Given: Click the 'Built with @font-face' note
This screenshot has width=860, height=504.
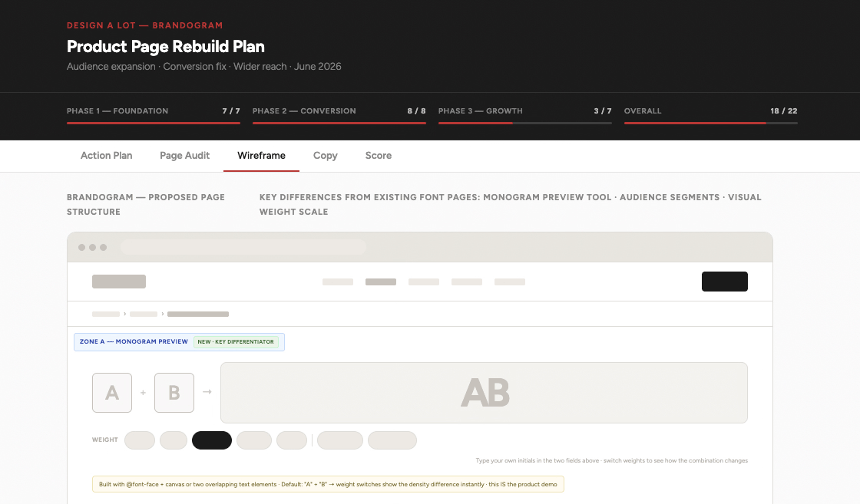Looking at the screenshot, I should point(328,484).
